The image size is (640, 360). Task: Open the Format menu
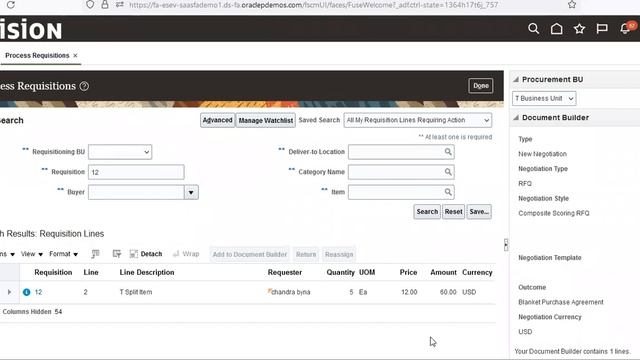(x=64, y=254)
